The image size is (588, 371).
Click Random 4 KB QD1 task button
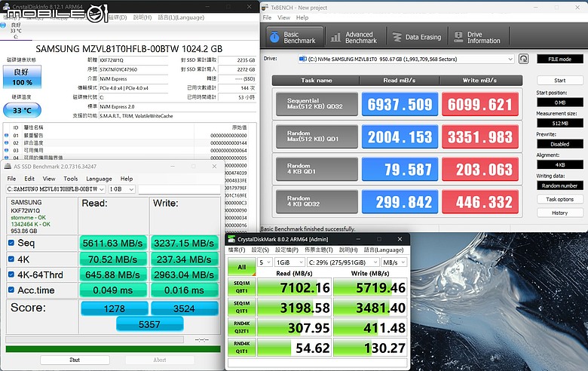tap(317, 169)
